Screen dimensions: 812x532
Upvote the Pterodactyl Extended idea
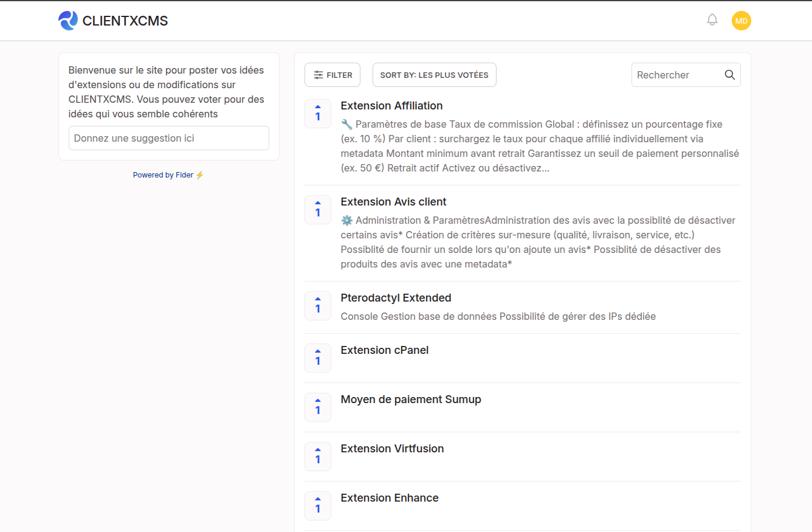point(318,306)
